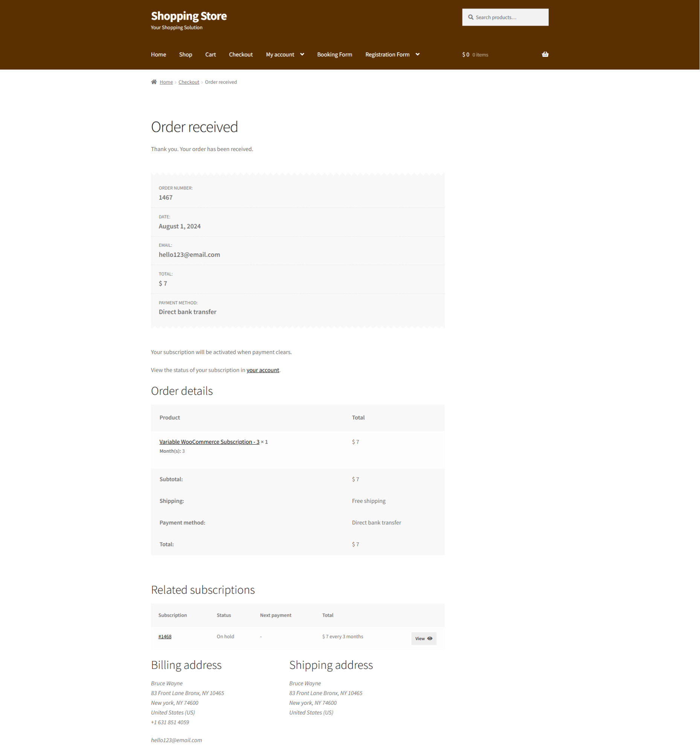
Task: Click the Home navigation menu item
Action: click(159, 55)
